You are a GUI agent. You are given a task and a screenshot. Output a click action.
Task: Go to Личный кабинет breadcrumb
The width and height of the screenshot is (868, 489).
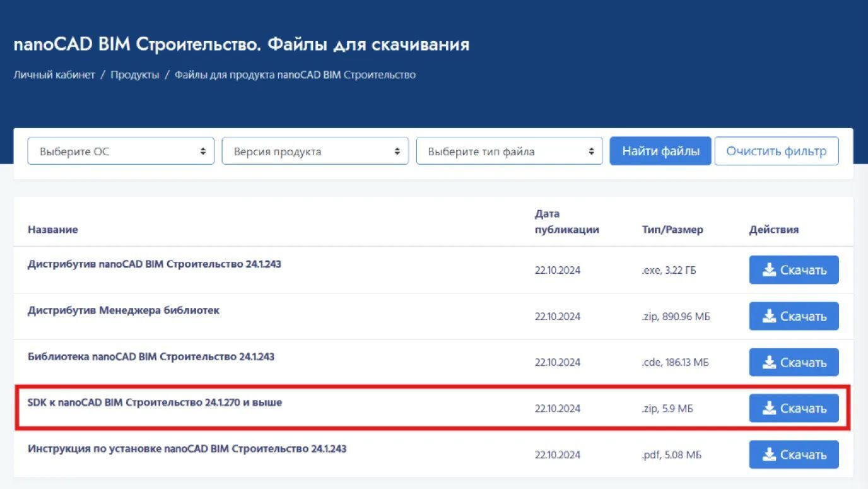[x=54, y=74]
